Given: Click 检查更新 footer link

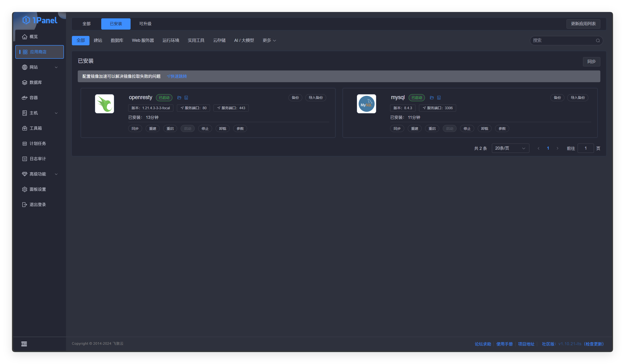Looking at the screenshot, I should pos(594,344).
